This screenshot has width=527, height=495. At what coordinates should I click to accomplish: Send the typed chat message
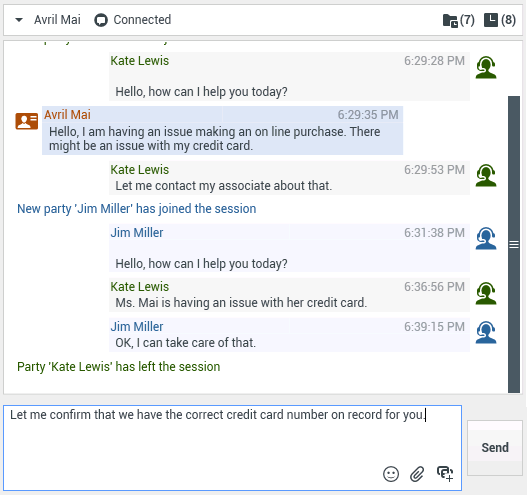[x=495, y=448]
